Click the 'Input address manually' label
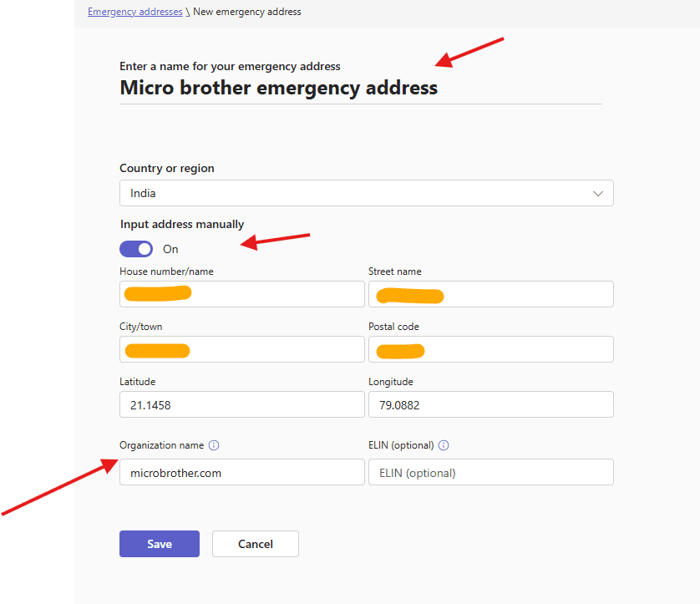This screenshot has width=700, height=604. click(182, 224)
